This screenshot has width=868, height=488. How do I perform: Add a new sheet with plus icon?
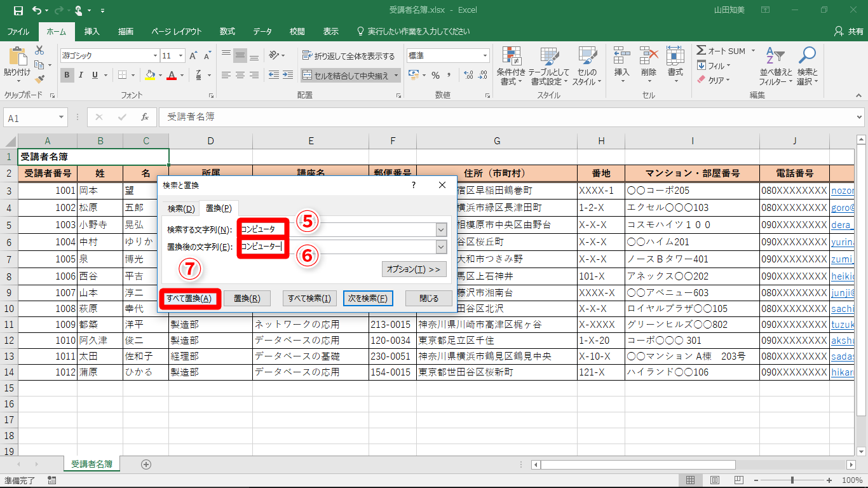(x=146, y=464)
